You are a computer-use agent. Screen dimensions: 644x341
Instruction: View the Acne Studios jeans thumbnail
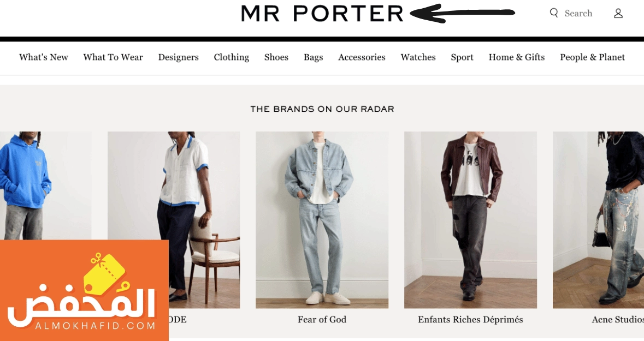(x=599, y=219)
